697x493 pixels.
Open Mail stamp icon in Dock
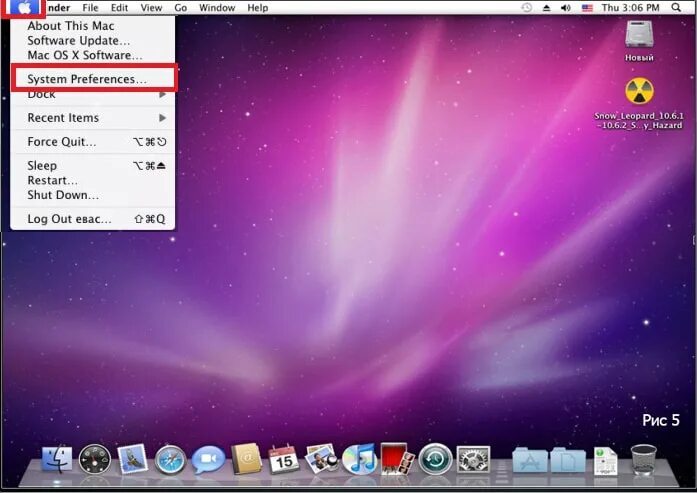(132, 459)
